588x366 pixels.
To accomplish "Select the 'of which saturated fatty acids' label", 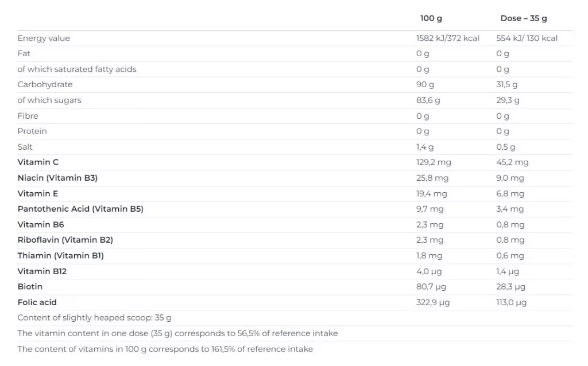I will point(77,69).
